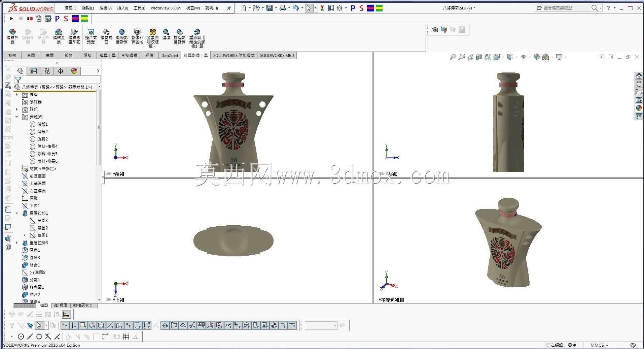Switch to the 特徵 features tab
The width and height of the screenshot is (644, 349).
[12, 56]
